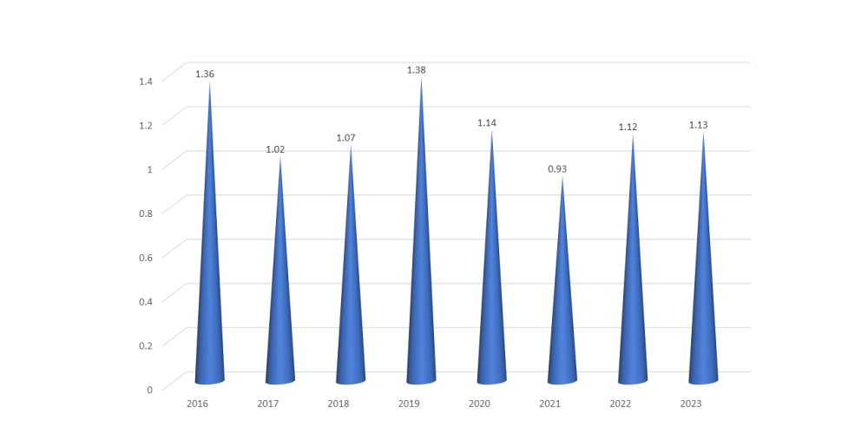This screenshot has height=434, width=868.
Task: Click the 2022 category axis label
Action: [621, 404]
